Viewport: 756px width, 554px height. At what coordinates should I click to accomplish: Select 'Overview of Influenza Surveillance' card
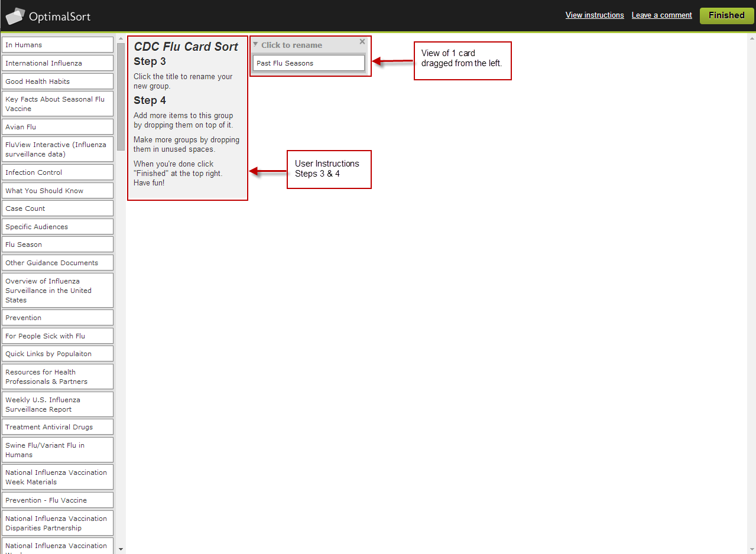[x=57, y=291]
